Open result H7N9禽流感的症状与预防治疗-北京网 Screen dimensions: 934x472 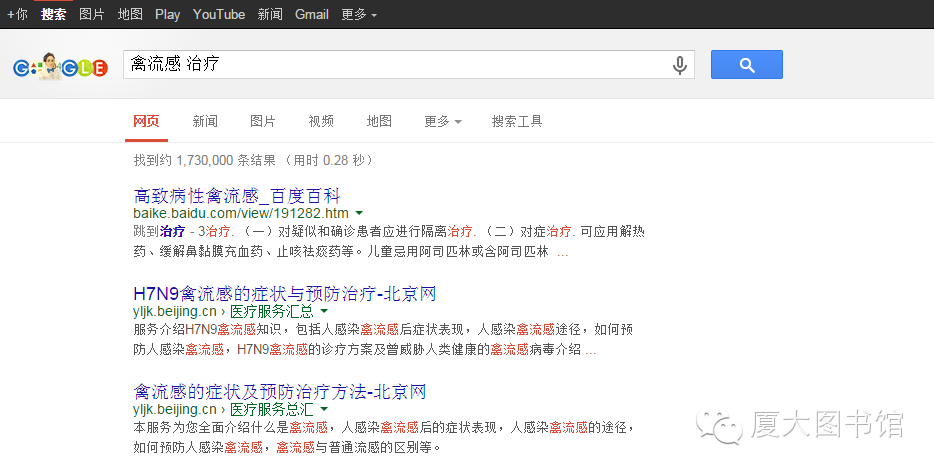[x=285, y=293]
